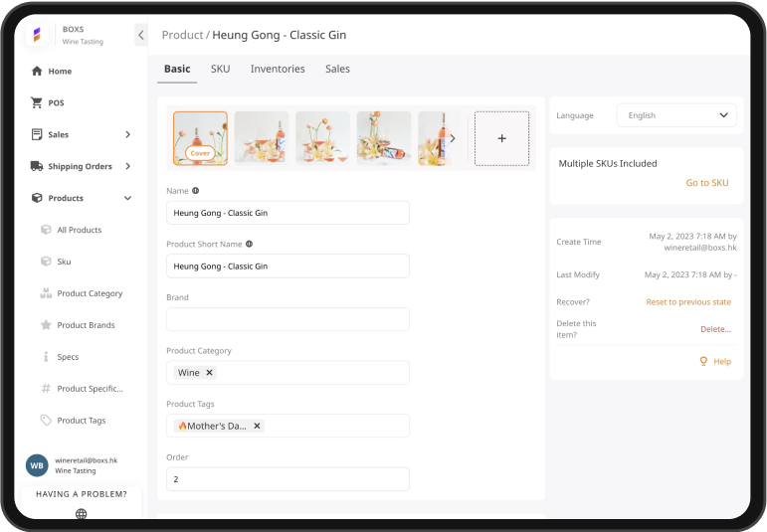Viewport: 767px width, 532px height.
Task: Open the Language dropdown
Action: [676, 115]
